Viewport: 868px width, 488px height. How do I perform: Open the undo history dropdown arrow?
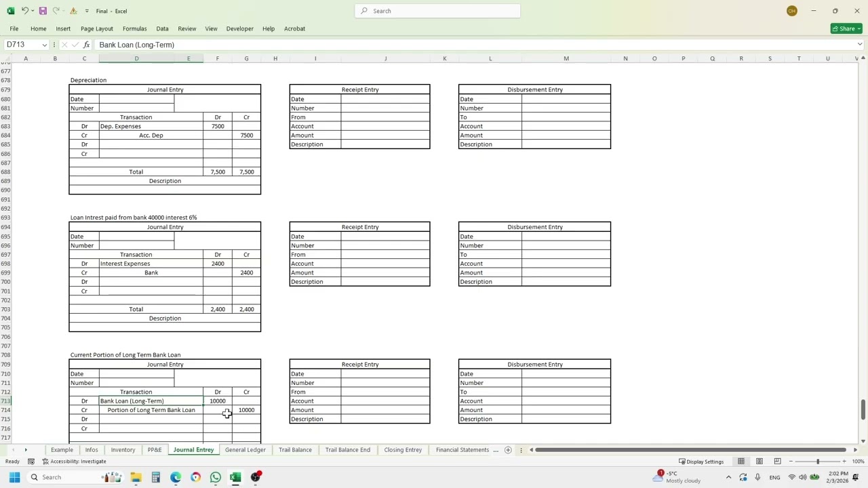click(33, 11)
